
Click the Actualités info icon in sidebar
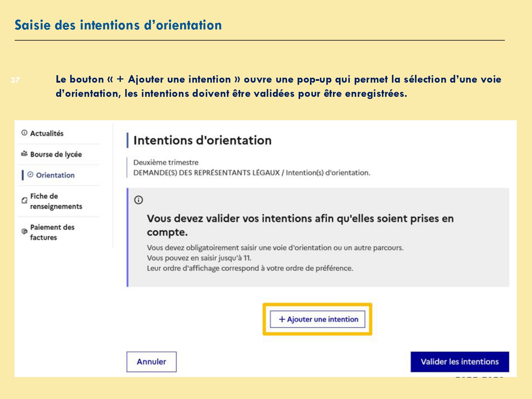coord(24,133)
